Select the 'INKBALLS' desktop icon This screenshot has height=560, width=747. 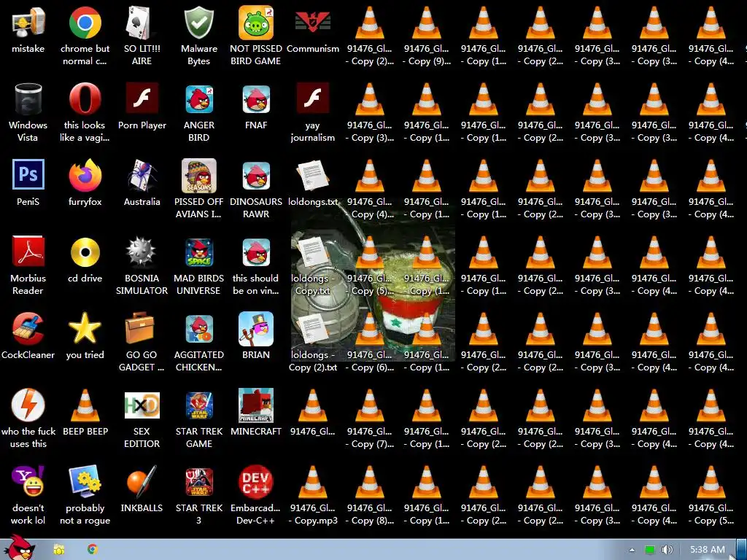click(142, 481)
